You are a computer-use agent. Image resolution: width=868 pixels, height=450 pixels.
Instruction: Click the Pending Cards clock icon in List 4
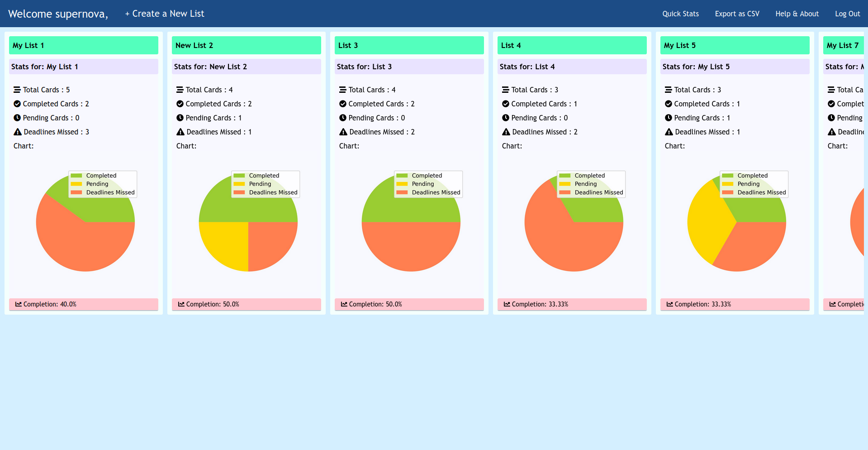point(506,118)
